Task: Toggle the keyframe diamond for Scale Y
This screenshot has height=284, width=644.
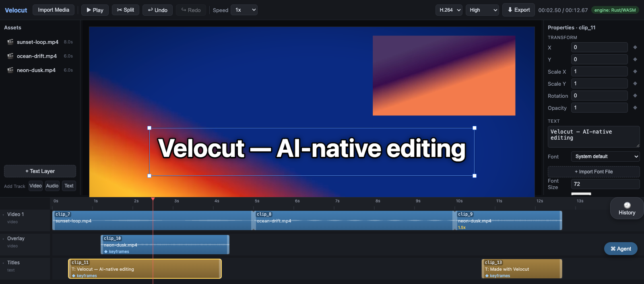Action: [635, 84]
